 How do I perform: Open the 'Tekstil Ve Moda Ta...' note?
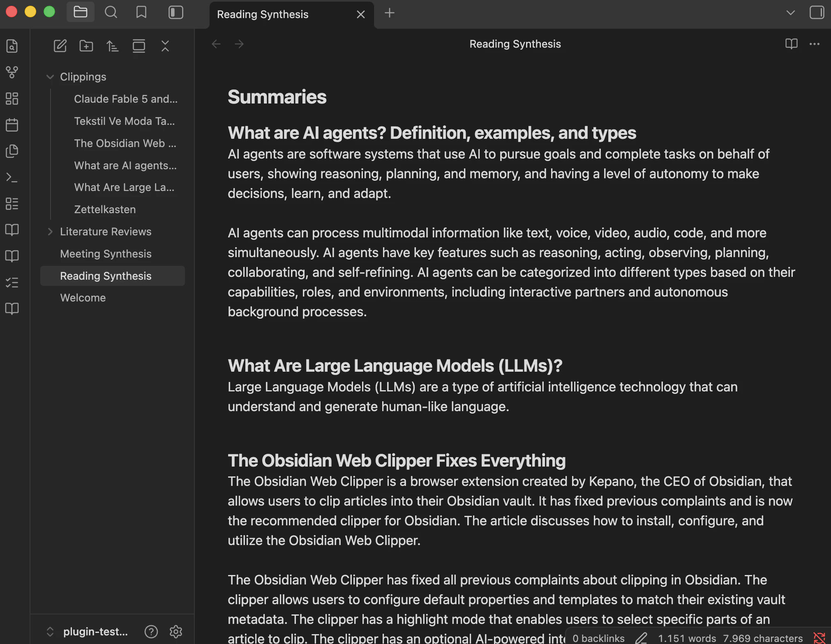click(x=124, y=121)
